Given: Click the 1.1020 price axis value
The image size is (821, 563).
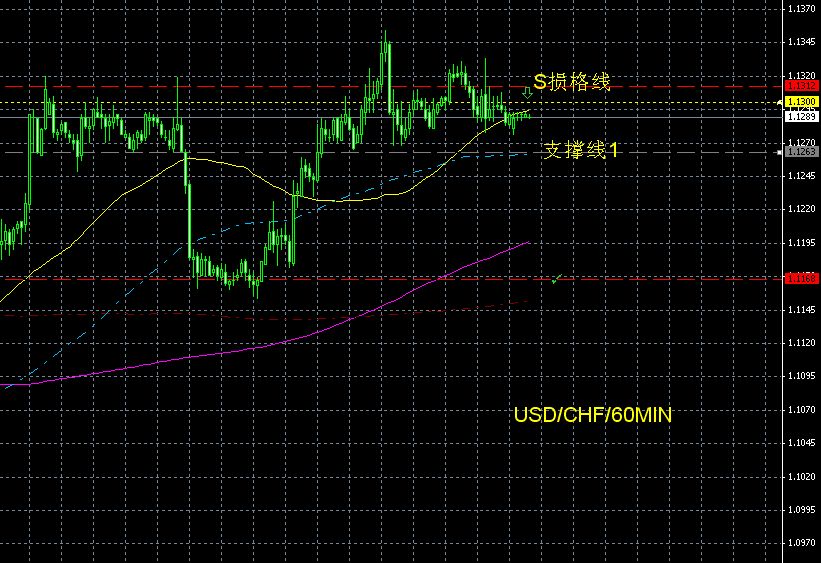Looking at the screenshot, I should (x=802, y=477).
